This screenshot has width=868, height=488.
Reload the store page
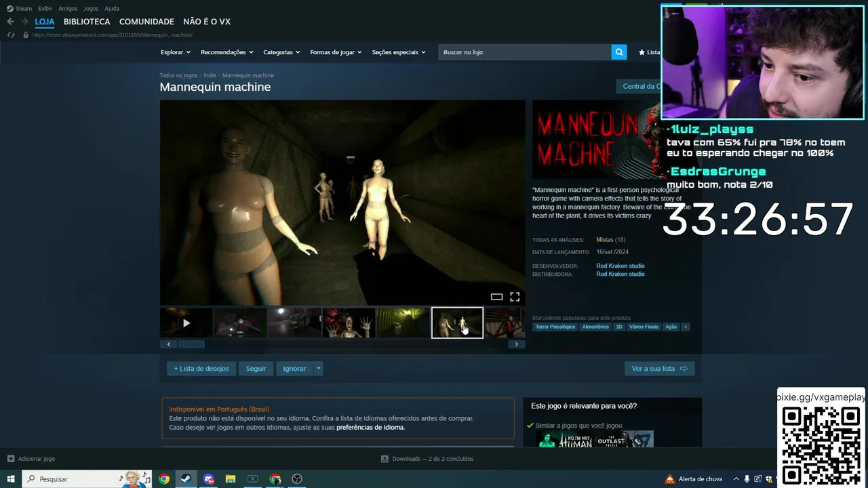click(x=11, y=35)
